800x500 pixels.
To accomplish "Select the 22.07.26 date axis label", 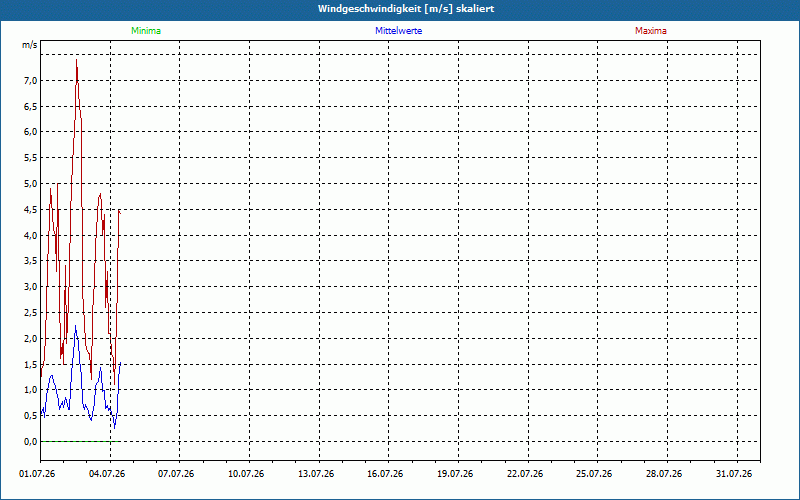I will 525,474.
